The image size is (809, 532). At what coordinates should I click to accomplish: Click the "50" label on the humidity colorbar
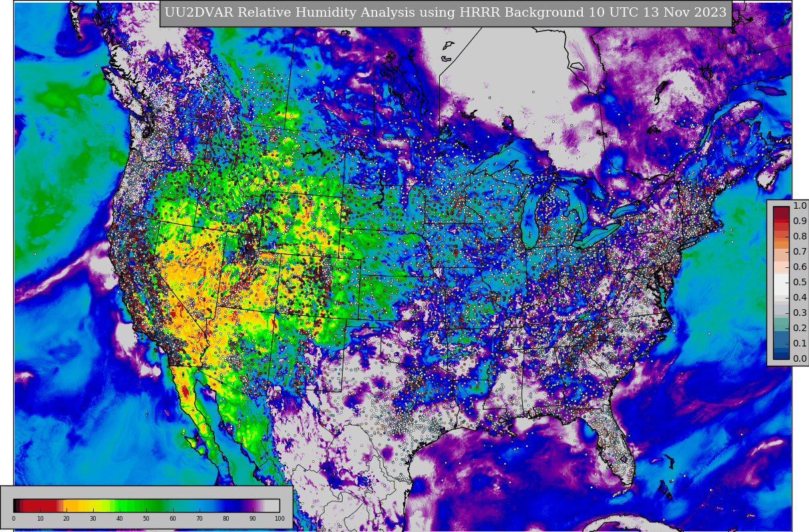pos(146,519)
